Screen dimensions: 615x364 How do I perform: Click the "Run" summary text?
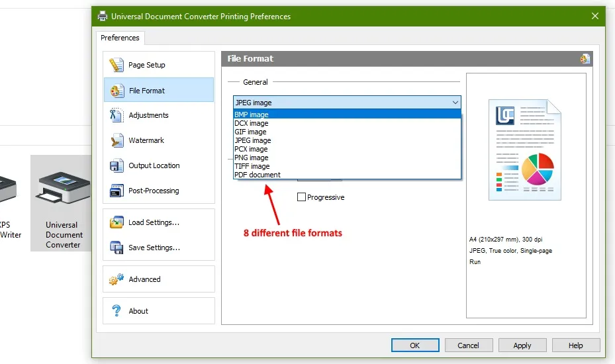(475, 261)
